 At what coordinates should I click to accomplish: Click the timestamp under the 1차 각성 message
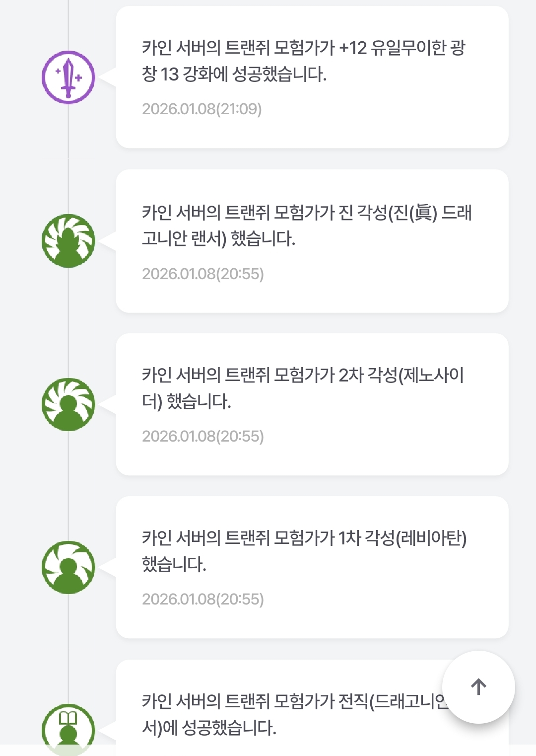(x=202, y=599)
